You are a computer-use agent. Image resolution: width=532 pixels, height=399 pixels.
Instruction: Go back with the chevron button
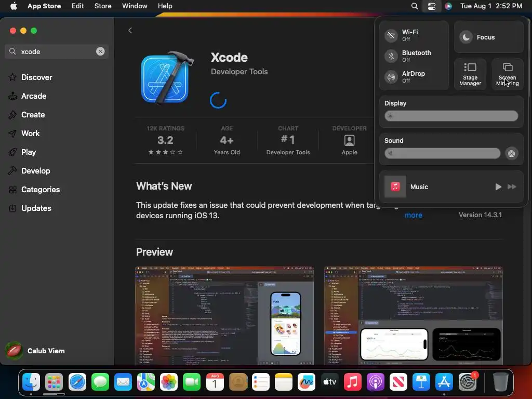(130, 31)
